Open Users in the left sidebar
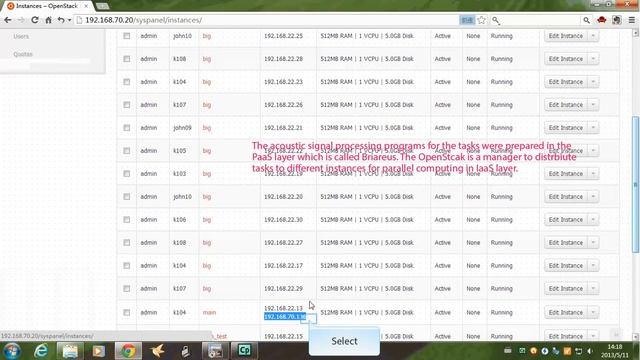This screenshot has width=640, height=360. pyautogui.click(x=21, y=36)
